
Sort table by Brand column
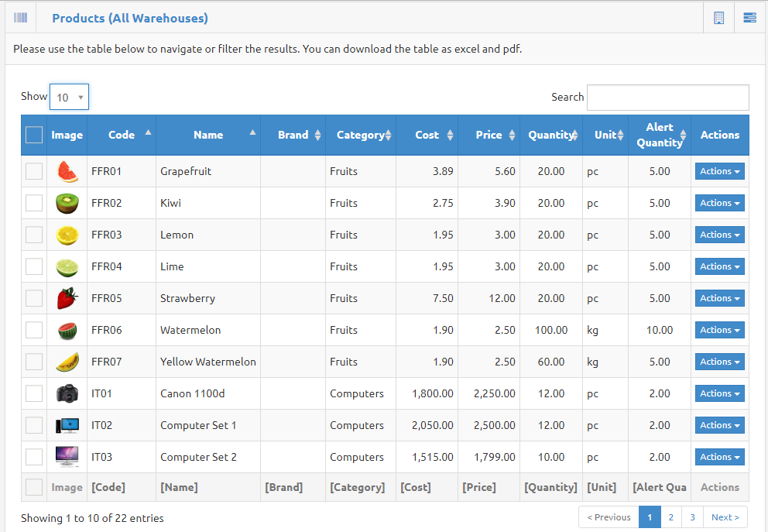click(293, 136)
